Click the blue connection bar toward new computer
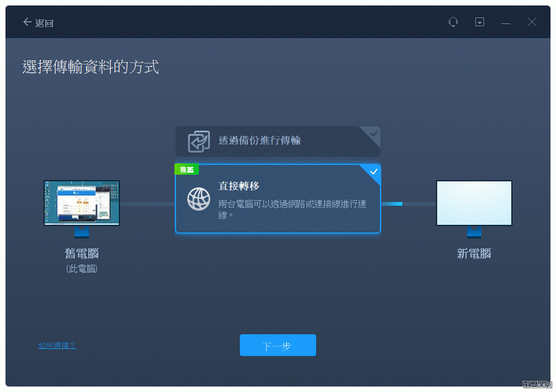The image size is (556, 392). 392,203
